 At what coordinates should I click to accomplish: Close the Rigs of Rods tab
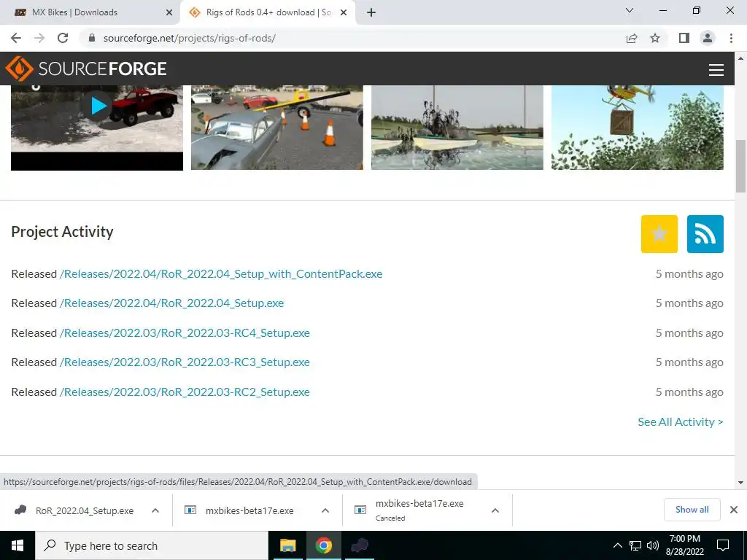pyautogui.click(x=344, y=12)
